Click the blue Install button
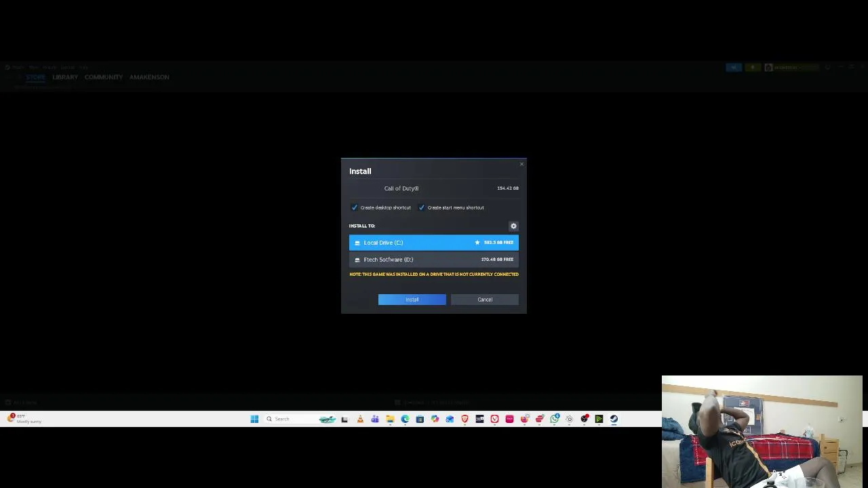The image size is (868, 488). [412, 300]
